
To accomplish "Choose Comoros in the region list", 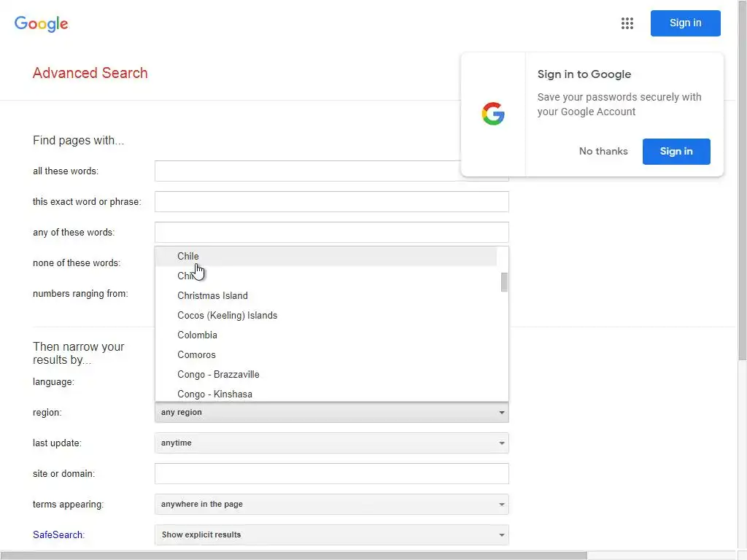I will point(196,355).
